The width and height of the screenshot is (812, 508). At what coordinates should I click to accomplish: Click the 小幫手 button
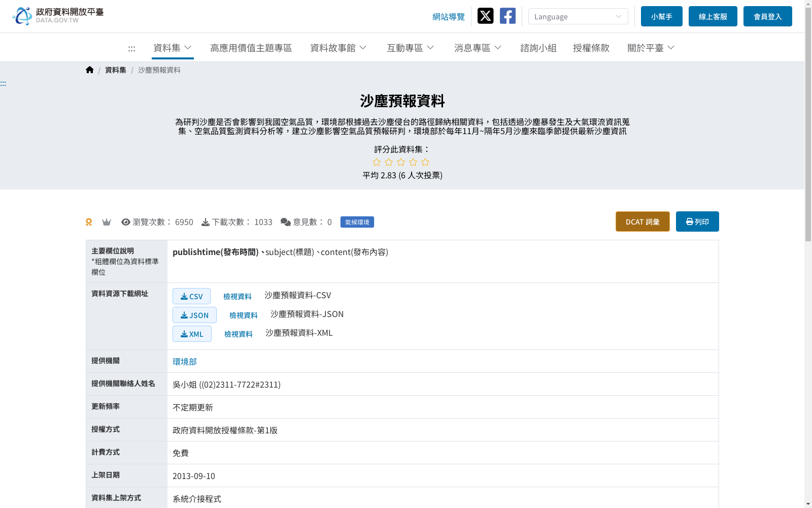[662, 16]
